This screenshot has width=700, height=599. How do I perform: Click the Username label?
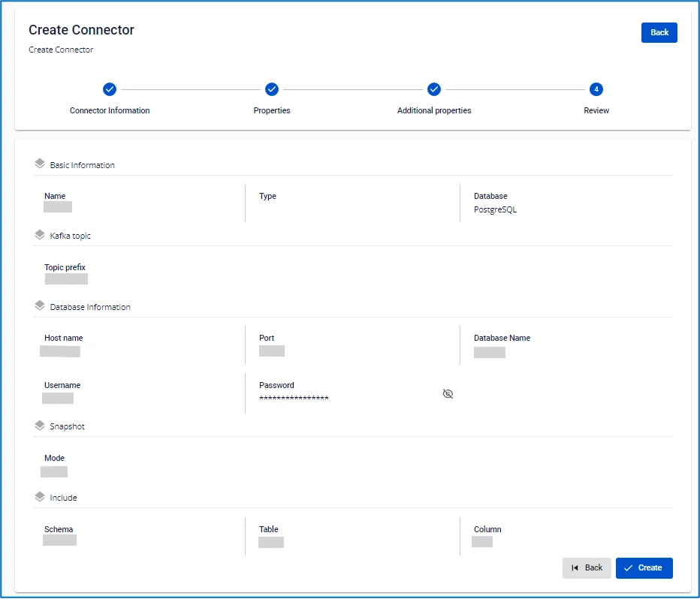click(x=62, y=385)
